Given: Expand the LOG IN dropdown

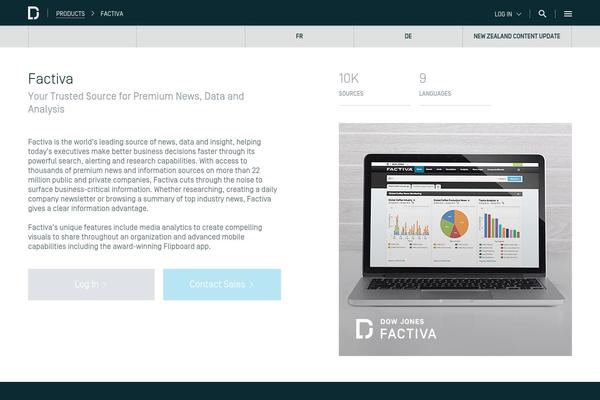Looking at the screenshot, I should [508, 14].
